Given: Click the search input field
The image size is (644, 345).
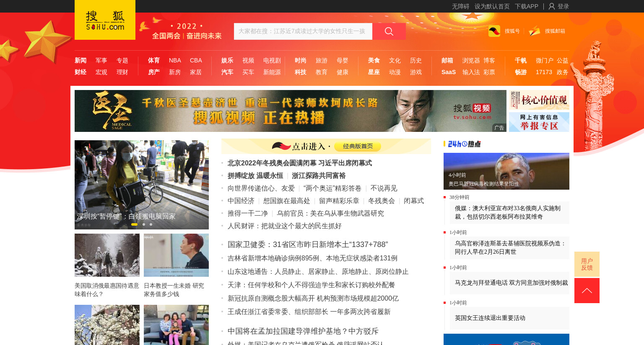Looking at the screenshot, I should pos(303,31).
